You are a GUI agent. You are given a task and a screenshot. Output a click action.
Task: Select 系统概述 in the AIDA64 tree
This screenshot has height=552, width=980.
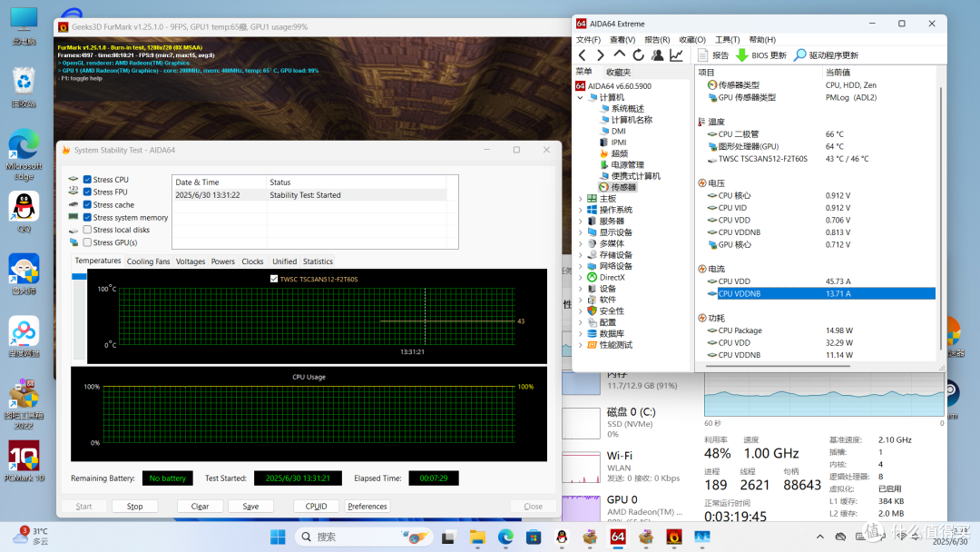[628, 109]
